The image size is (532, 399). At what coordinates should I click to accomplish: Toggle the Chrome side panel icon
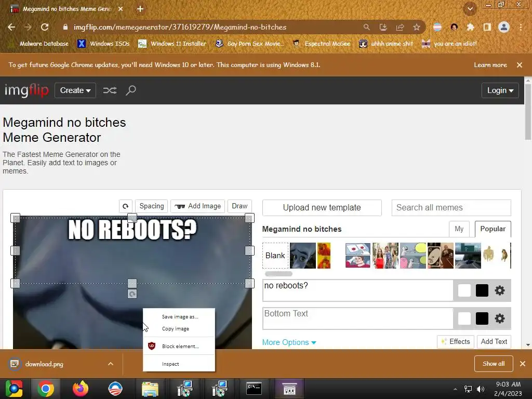(487, 27)
